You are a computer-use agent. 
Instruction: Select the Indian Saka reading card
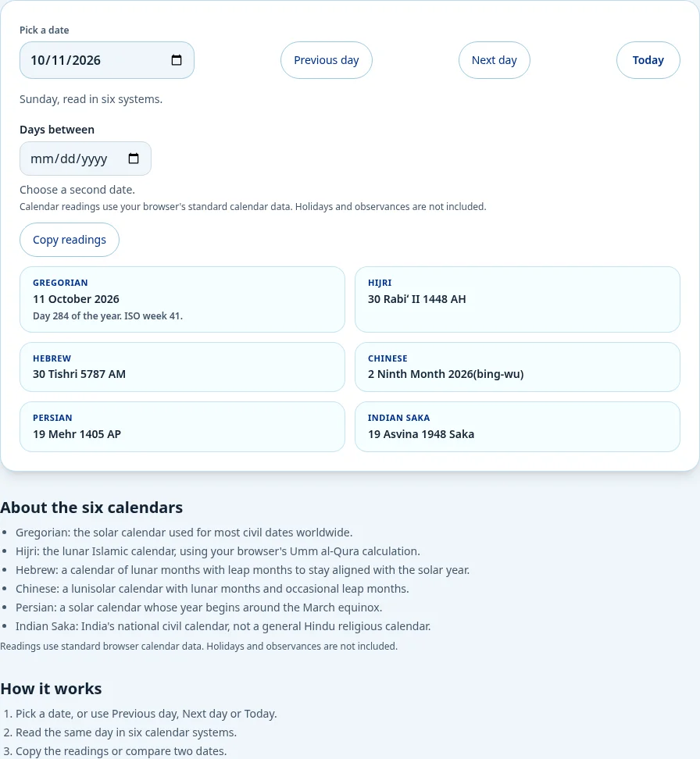pos(517,426)
